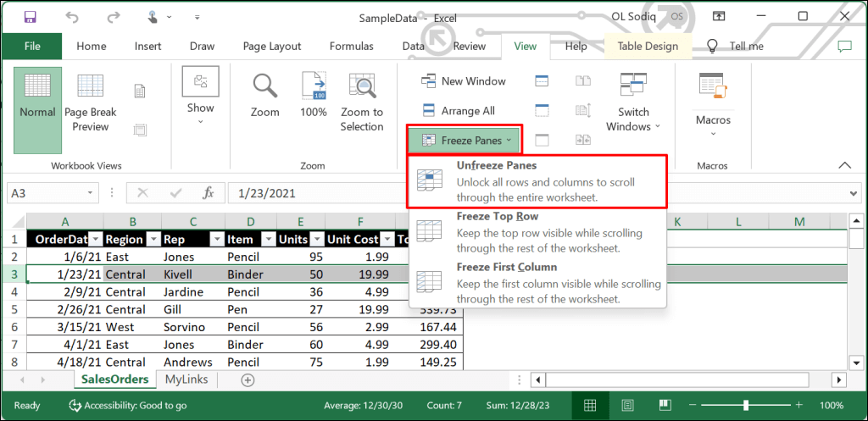
Task: Toggle Page Layout view in status bar
Action: [x=628, y=406]
